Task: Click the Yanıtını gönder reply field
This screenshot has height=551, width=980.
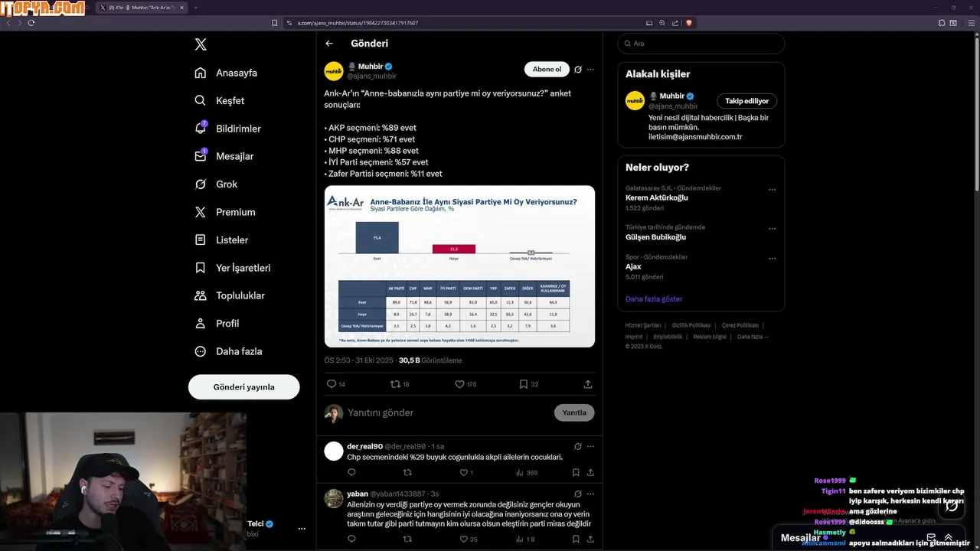Action: 448,412
